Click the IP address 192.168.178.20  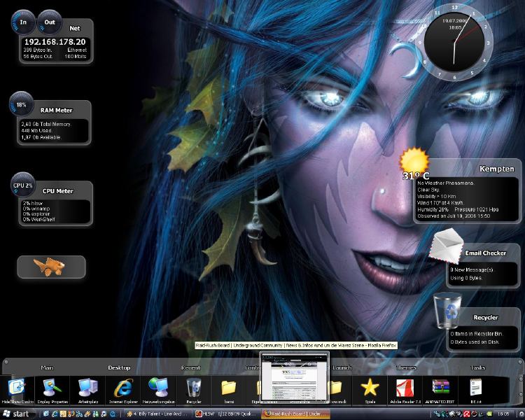(x=55, y=42)
